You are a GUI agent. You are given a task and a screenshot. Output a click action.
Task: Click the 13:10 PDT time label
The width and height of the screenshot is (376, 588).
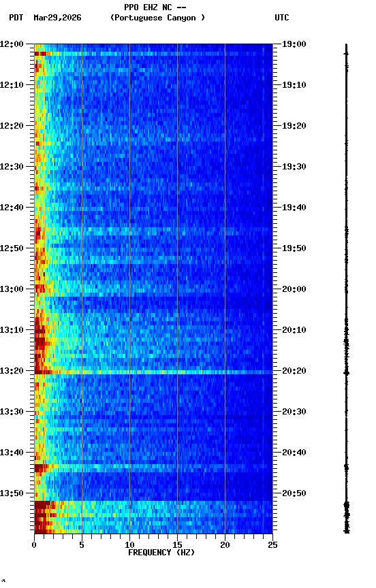pyautogui.click(x=12, y=330)
